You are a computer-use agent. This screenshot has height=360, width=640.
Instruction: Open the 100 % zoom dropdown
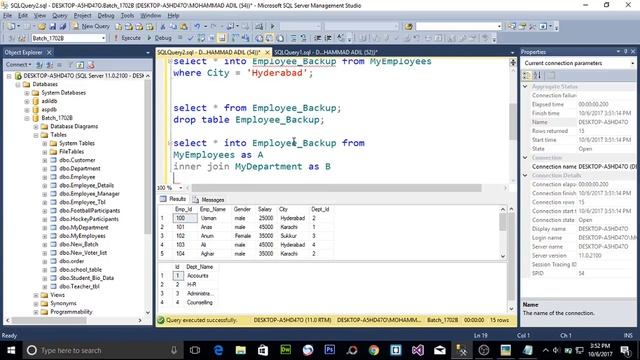click(181, 188)
